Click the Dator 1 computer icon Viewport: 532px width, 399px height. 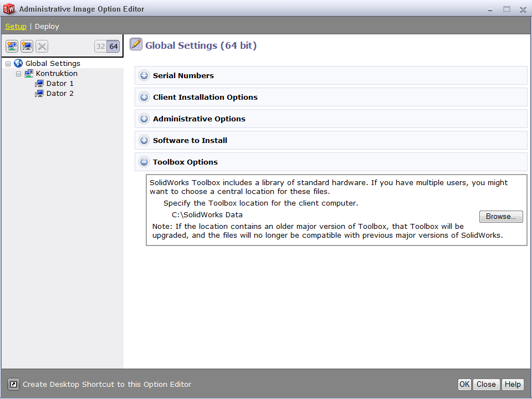click(x=39, y=84)
